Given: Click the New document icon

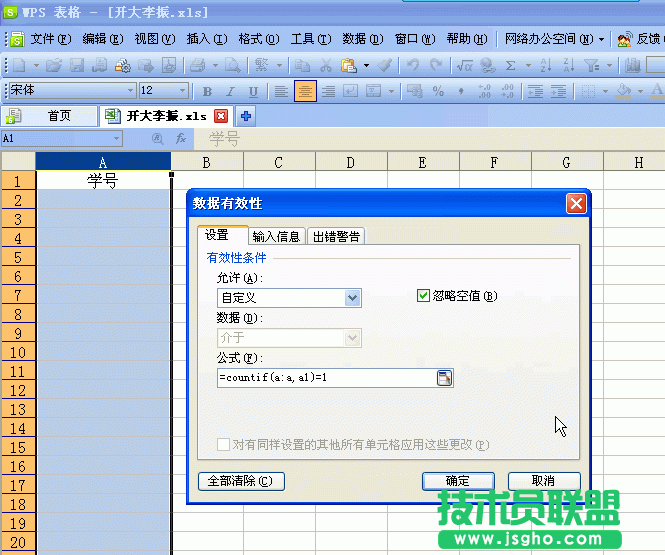Looking at the screenshot, I should click(20, 65).
